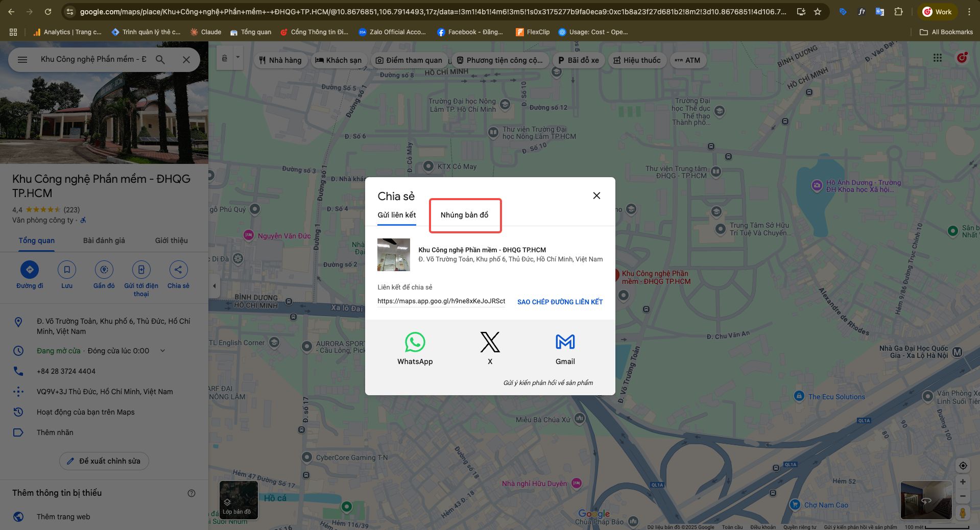Viewport: 980px width, 530px height.
Task: Click the my location button
Action: click(963, 466)
